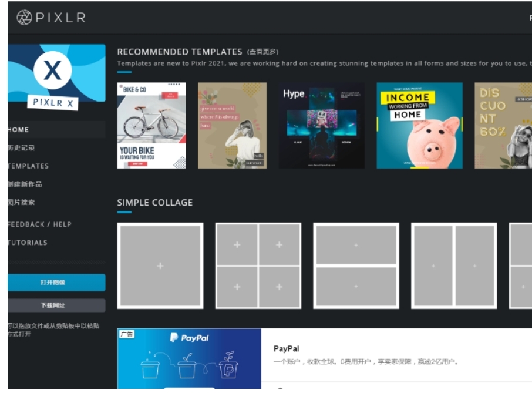
Task: Open FEEDBACK / HELP in sidebar
Action: 39,224
